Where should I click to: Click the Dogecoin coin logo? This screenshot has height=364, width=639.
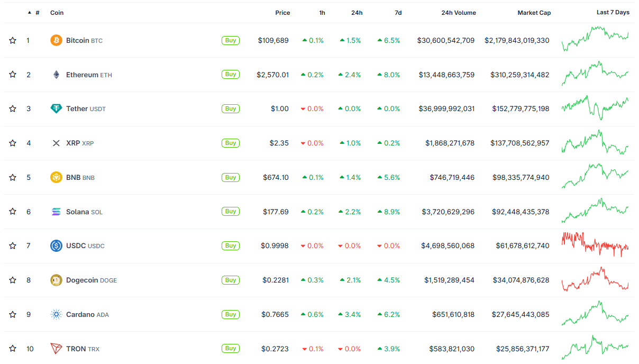click(56, 280)
